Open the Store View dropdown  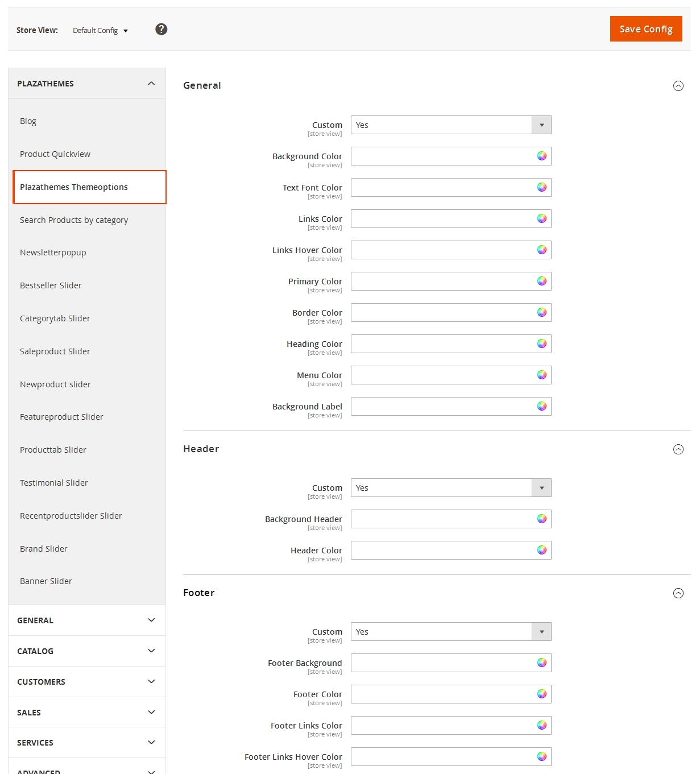tap(101, 31)
